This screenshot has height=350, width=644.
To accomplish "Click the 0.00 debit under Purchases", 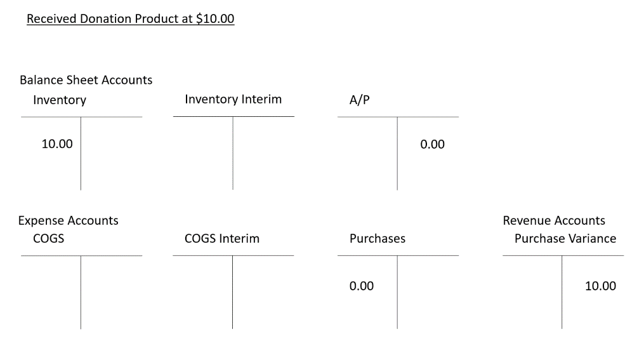I will 362,286.
